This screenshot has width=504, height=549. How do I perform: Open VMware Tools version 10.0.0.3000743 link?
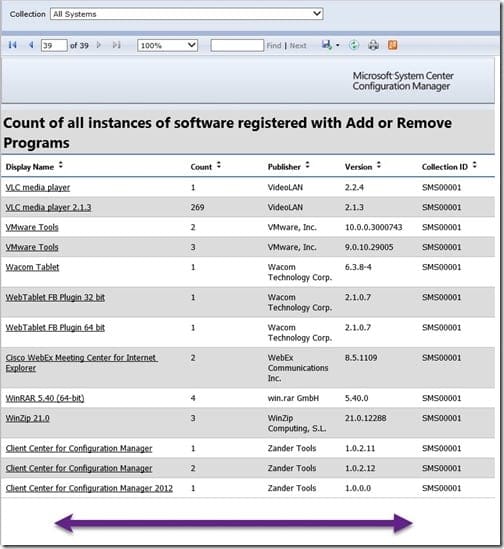click(x=32, y=228)
